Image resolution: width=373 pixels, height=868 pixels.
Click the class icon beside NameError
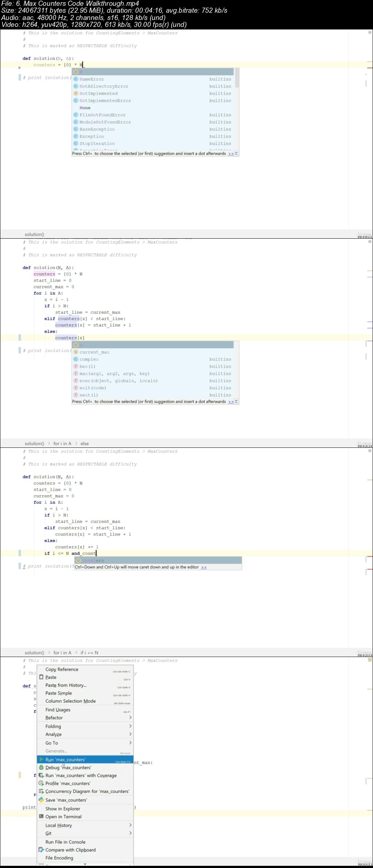point(76,79)
